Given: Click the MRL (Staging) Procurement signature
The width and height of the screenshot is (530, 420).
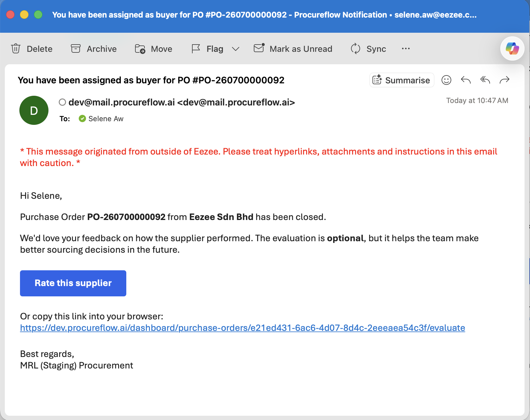Looking at the screenshot, I should (77, 365).
